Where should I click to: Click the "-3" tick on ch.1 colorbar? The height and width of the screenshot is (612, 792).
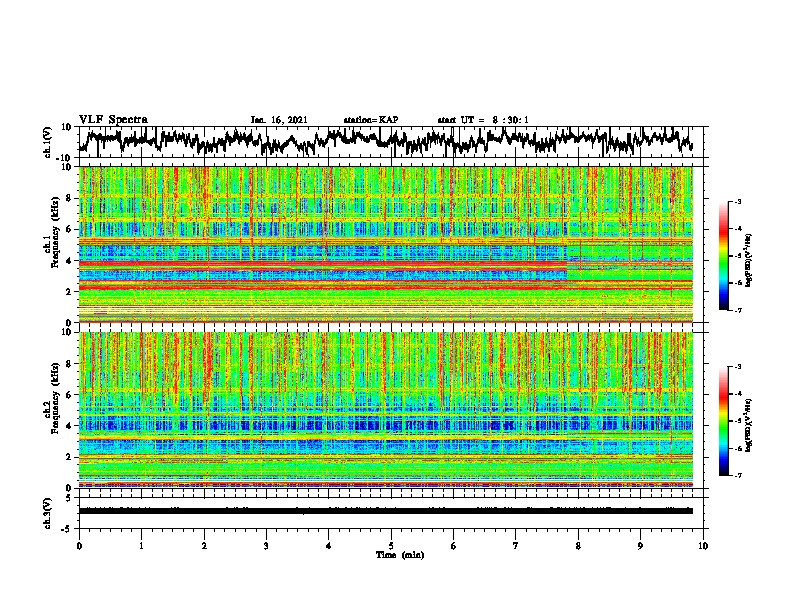click(x=737, y=201)
